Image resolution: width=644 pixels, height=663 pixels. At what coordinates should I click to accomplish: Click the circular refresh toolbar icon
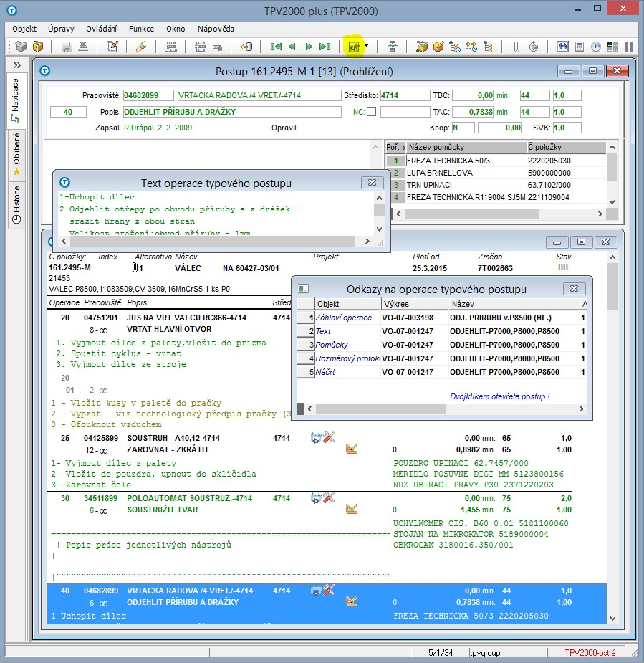pyautogui.click(x=534, y=47)
